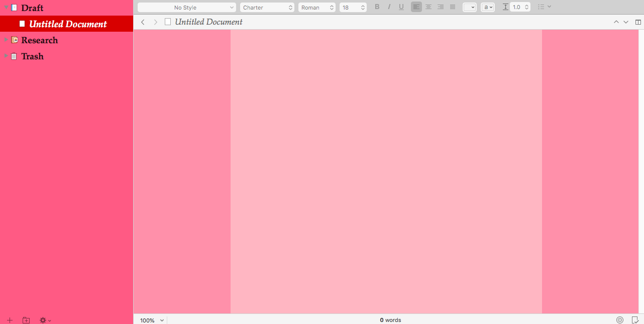Click the Research folder icon

[x=15, y=40]
